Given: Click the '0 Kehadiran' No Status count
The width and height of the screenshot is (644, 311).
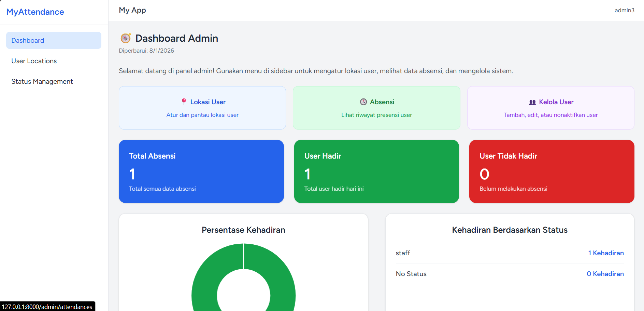Looking at the screenshot, I should [605, 274].
